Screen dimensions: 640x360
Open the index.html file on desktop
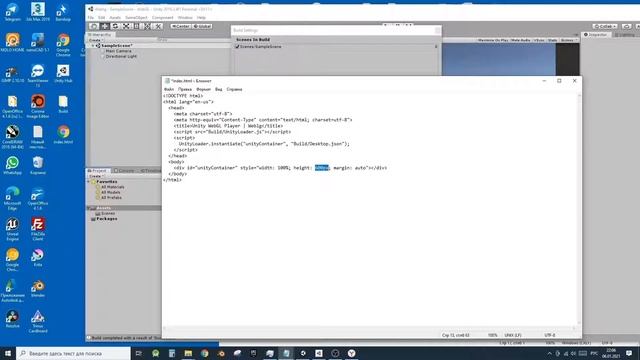[x=63, y=135]
